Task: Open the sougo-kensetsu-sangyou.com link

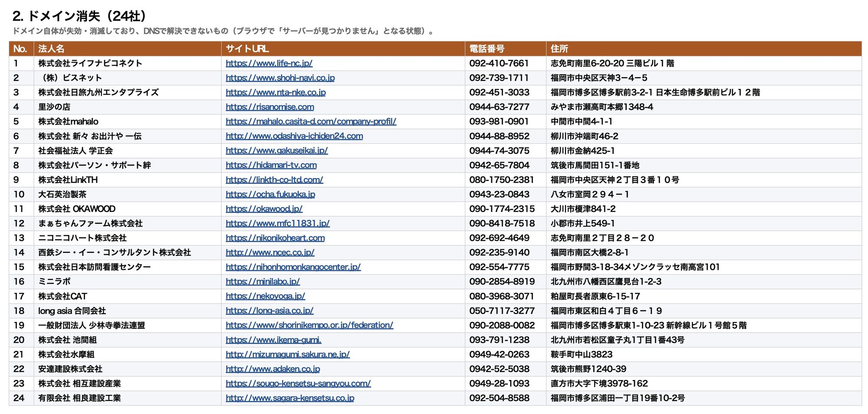Action: pos(298,384)
